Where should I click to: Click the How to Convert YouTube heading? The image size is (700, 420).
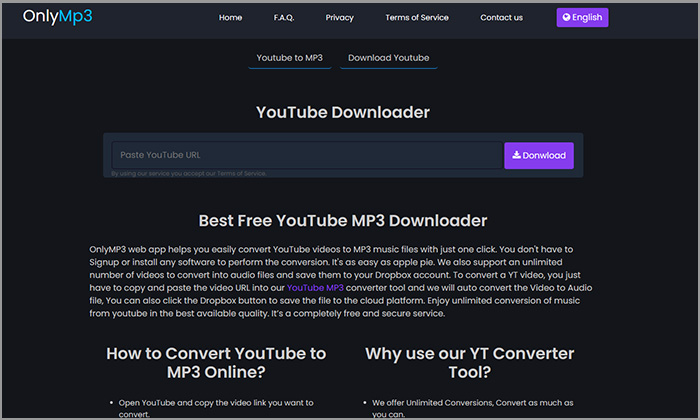pyautogui.click(x=216, y=362)
